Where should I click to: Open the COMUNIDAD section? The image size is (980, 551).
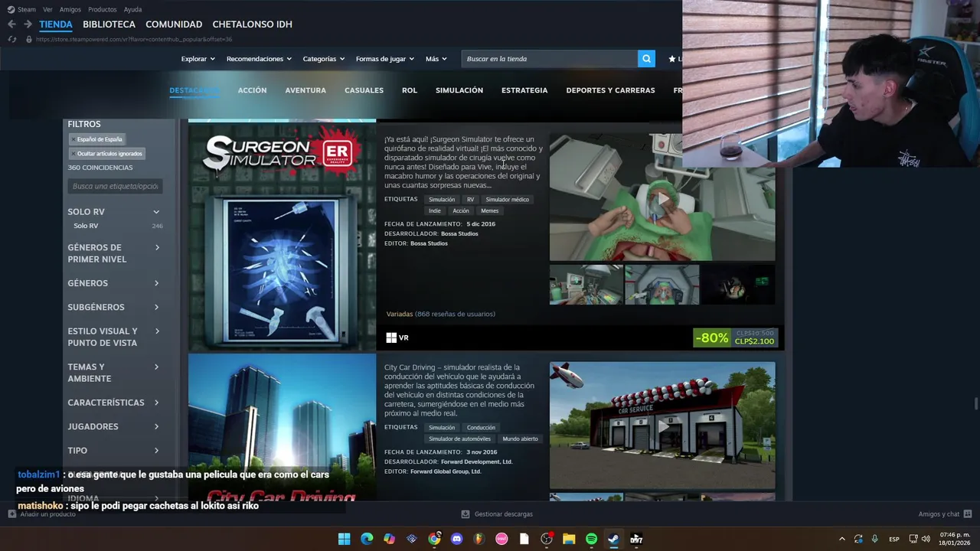[174, 24]
